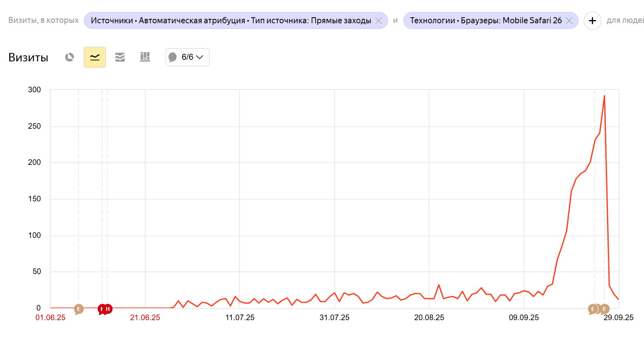Open the Технологии Браузеры filter chip

[x=486, y=21]
